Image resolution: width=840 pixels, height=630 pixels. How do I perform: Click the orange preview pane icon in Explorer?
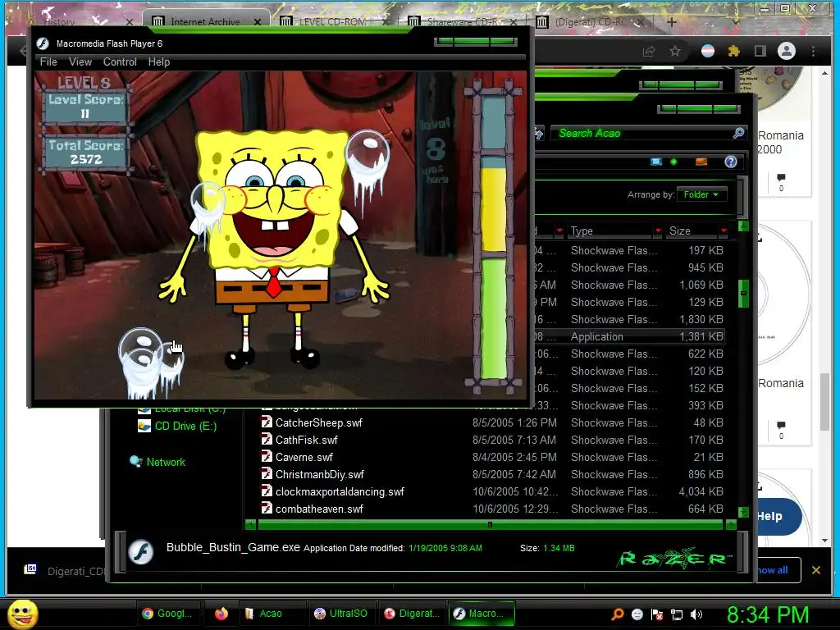[701, 162]
